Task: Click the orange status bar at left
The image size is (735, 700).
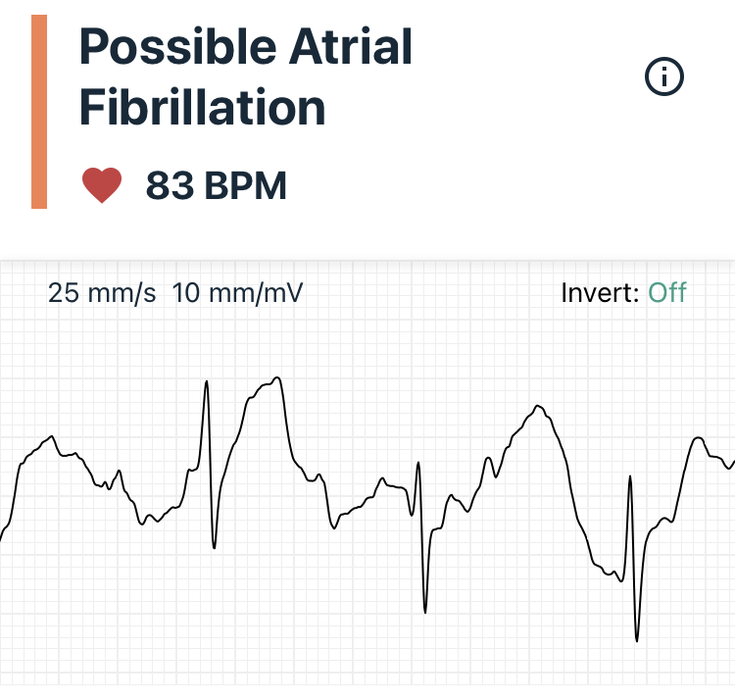Action: click(39, 112)
